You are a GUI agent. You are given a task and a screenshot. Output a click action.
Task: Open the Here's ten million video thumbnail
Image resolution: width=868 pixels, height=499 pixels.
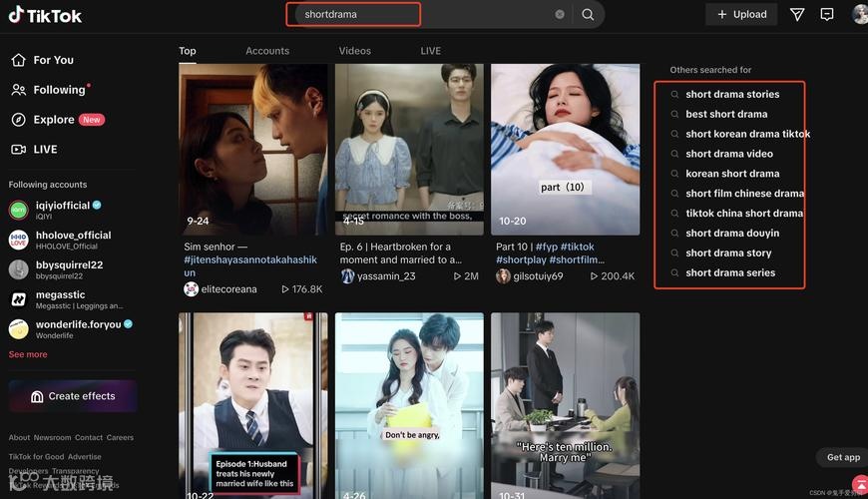point(565,405)
